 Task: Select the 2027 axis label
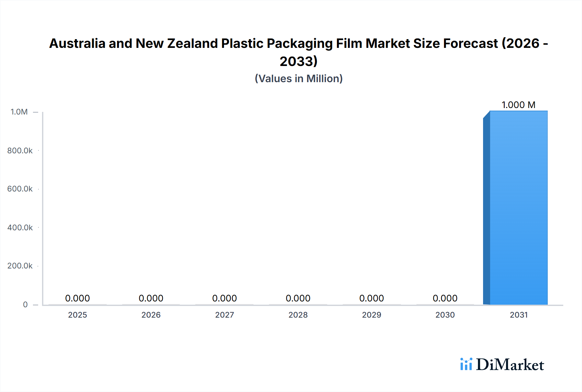tap(225, 315)
